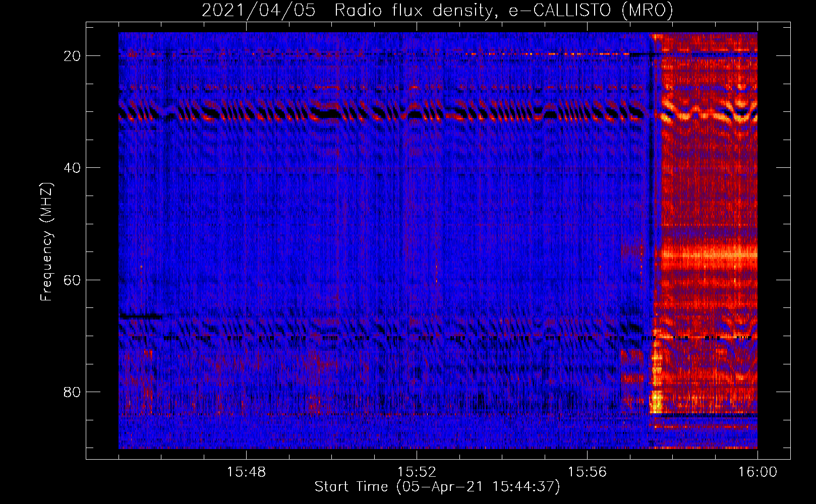Click the 15:52 time tick label
The height and width of the screenshot is (504, 816).
[x=417, y=472]
